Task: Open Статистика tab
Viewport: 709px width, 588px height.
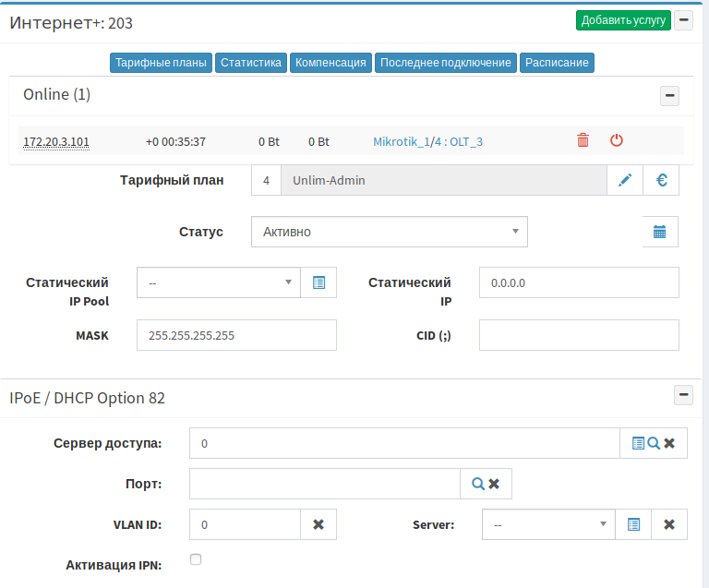Action: tap(251, 63)
